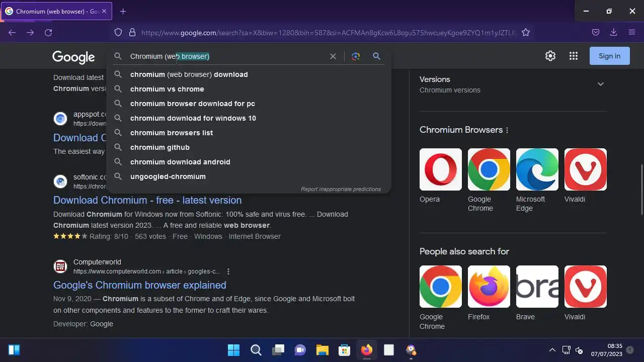Click Google Chrome thumbnail under Chromium Browsers

point(489,169)
